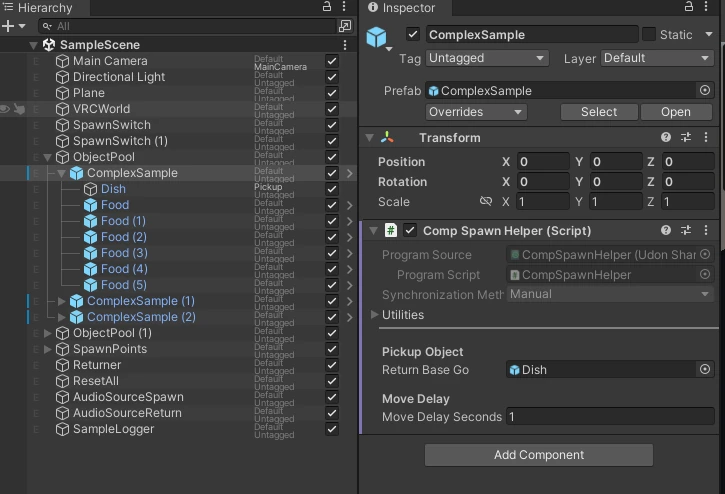Open the Tag dropdown showing Untagged
Screen dimensions: 725x494
point(487,58)
